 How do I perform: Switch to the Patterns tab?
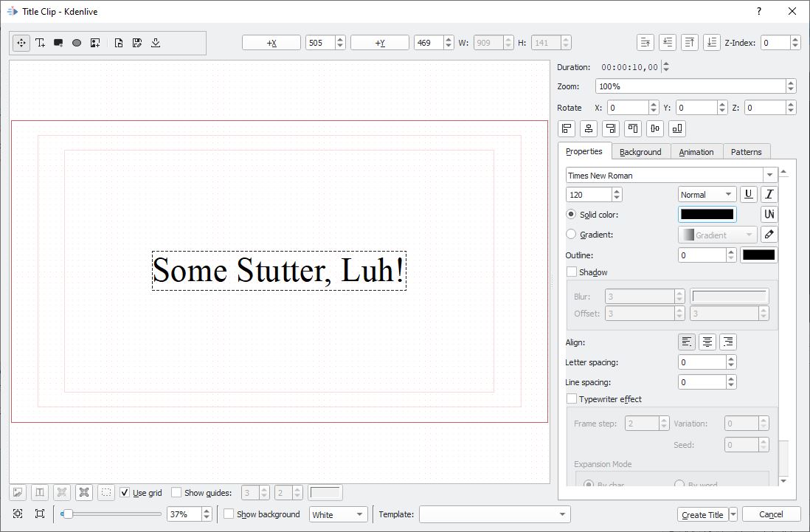[x=747, y=152]
